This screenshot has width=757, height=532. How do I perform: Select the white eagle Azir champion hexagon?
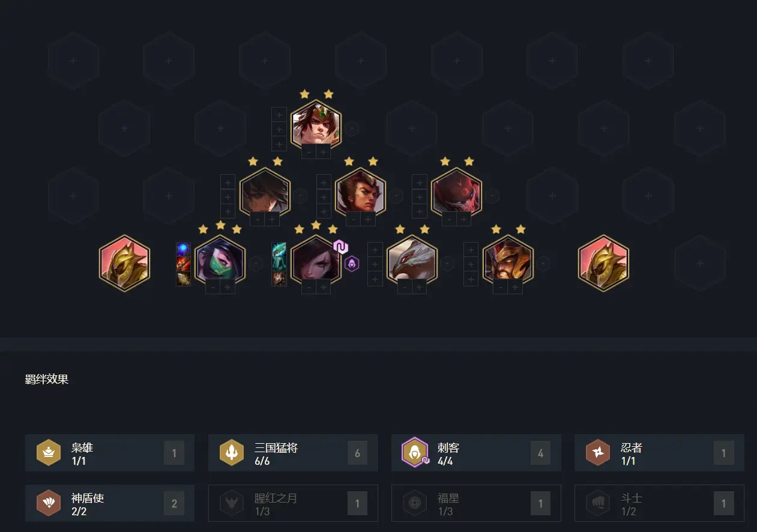(412, 262)
